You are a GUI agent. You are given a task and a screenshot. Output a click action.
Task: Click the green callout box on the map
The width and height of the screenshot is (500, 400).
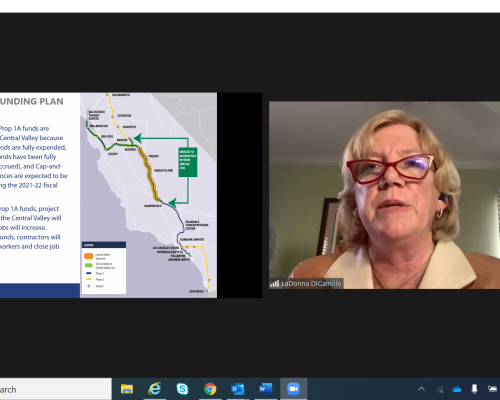[188, 162]
